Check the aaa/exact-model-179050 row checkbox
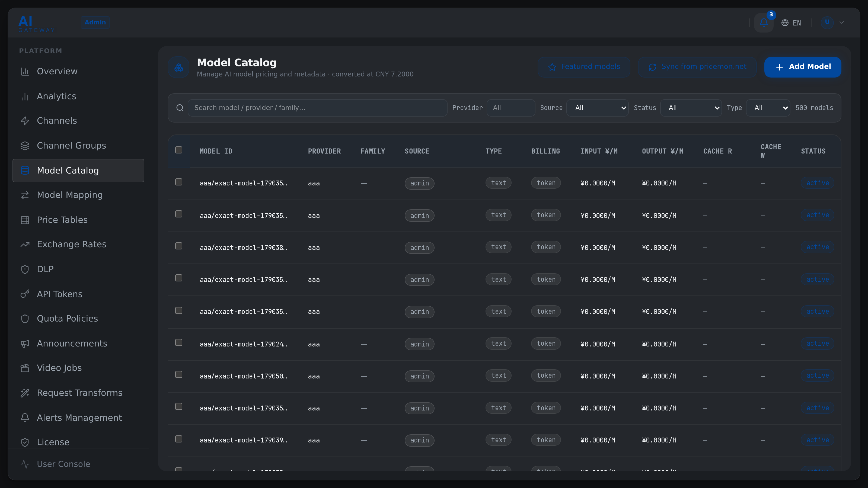The width and height of the screenshot is (868, 488). click(x=179, y=374)
